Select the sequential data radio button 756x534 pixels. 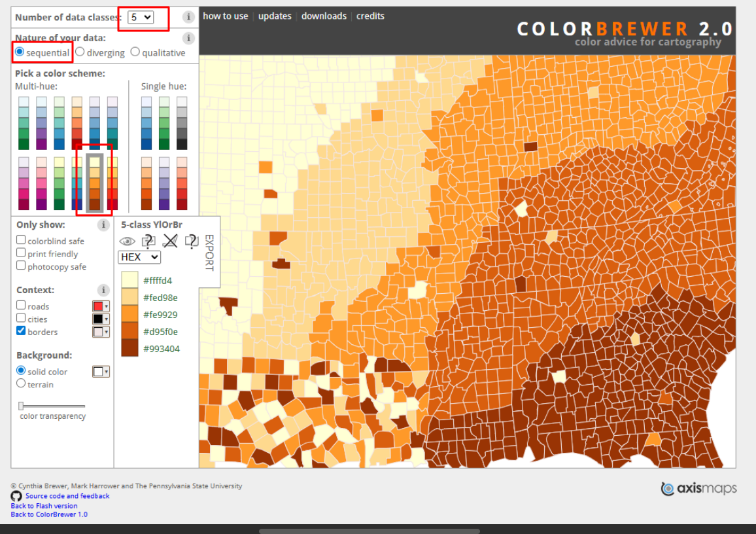[19, 52]
